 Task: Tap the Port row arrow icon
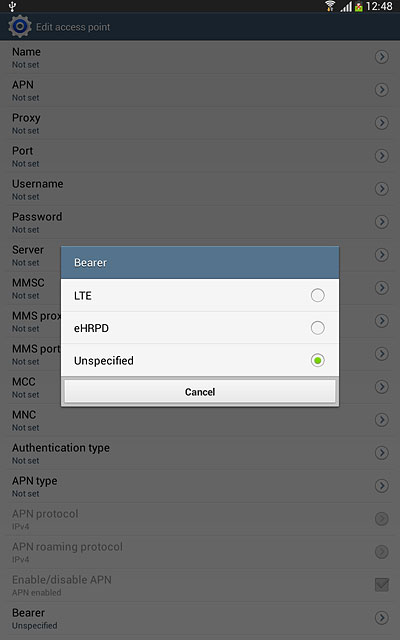[382, 156]
